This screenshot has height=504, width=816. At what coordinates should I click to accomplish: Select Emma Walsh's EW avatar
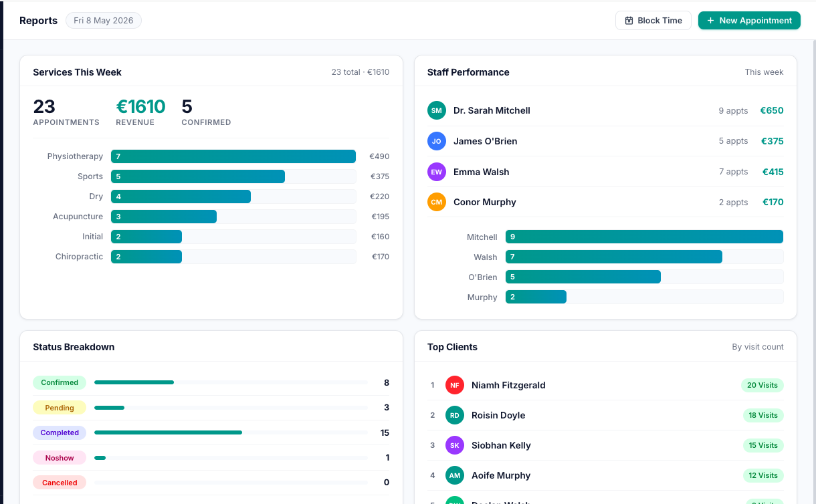click(437, 172)
